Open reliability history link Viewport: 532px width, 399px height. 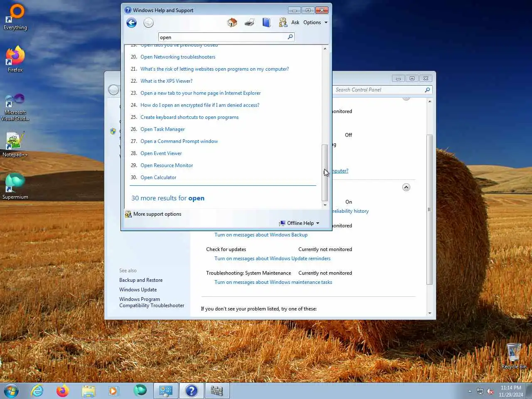pyautogui.click(x=351, y=211)
